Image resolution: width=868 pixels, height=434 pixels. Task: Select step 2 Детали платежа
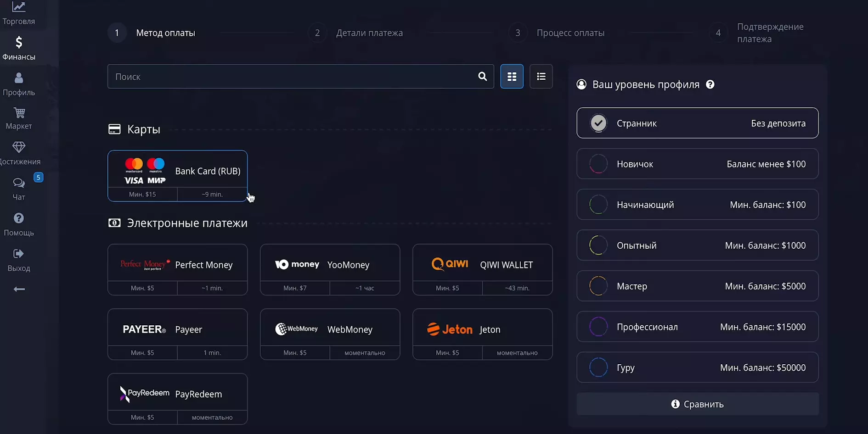click(x=356, y=33)
